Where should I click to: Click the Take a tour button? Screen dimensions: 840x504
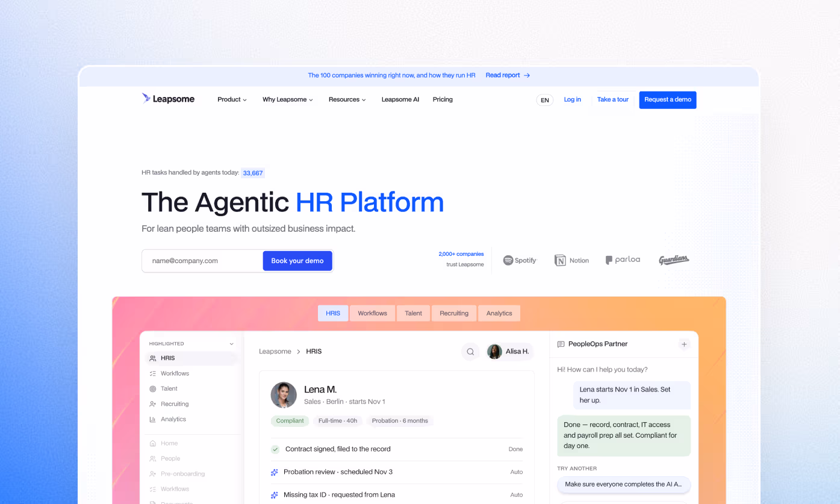tap(612, 100)
